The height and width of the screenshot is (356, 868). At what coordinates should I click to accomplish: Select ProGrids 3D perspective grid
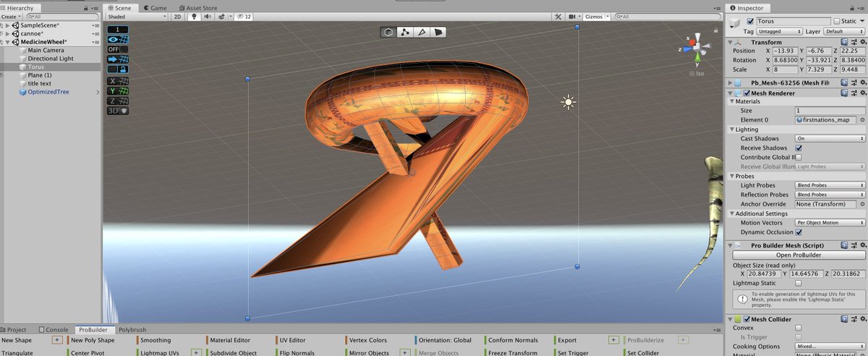coord(118,111)
